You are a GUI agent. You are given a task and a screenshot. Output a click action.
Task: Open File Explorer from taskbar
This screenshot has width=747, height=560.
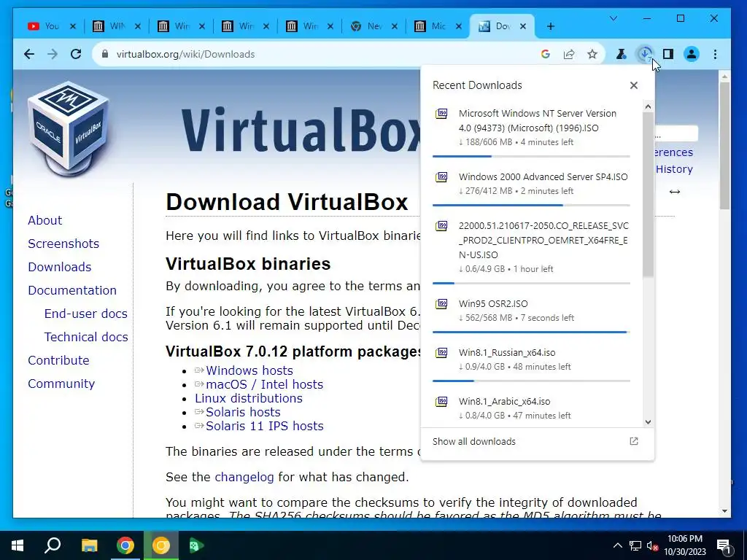tap(89, 545)
